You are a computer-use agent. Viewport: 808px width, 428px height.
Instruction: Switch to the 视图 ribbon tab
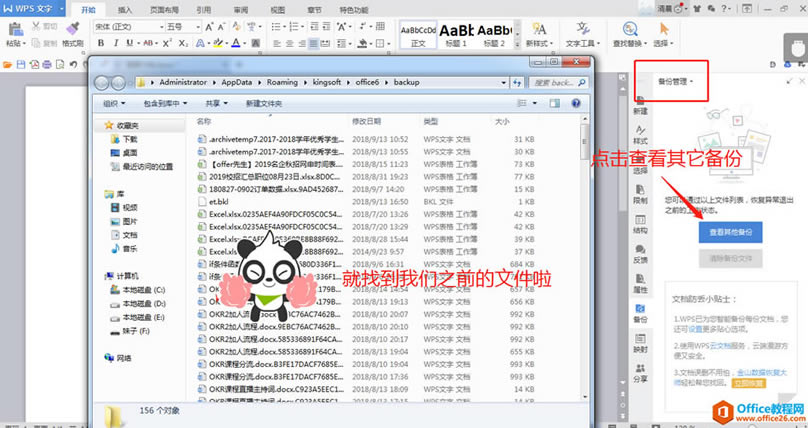[x=278, y=10]
